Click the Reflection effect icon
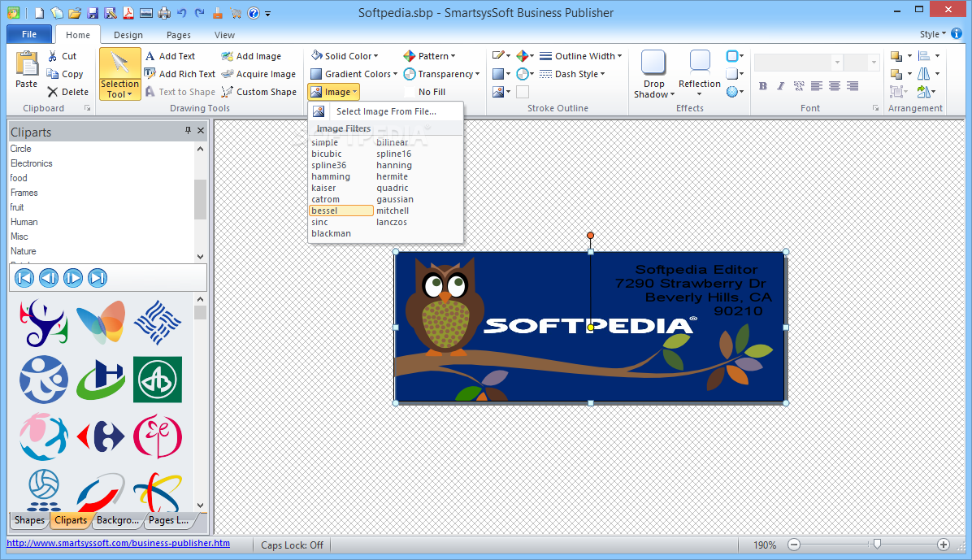Viewport: 972px width, 560px height. tap(699, 63)
